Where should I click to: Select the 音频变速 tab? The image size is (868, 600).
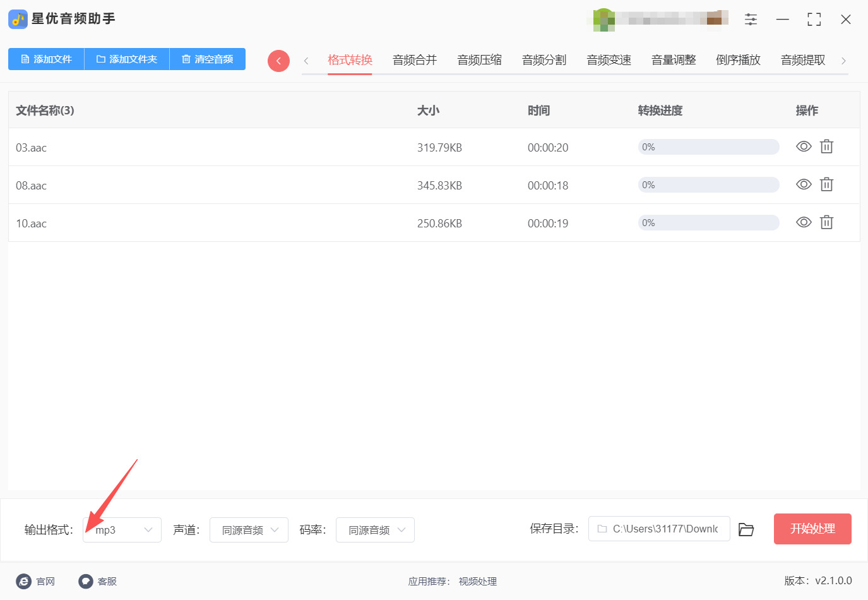click(609, 60)
